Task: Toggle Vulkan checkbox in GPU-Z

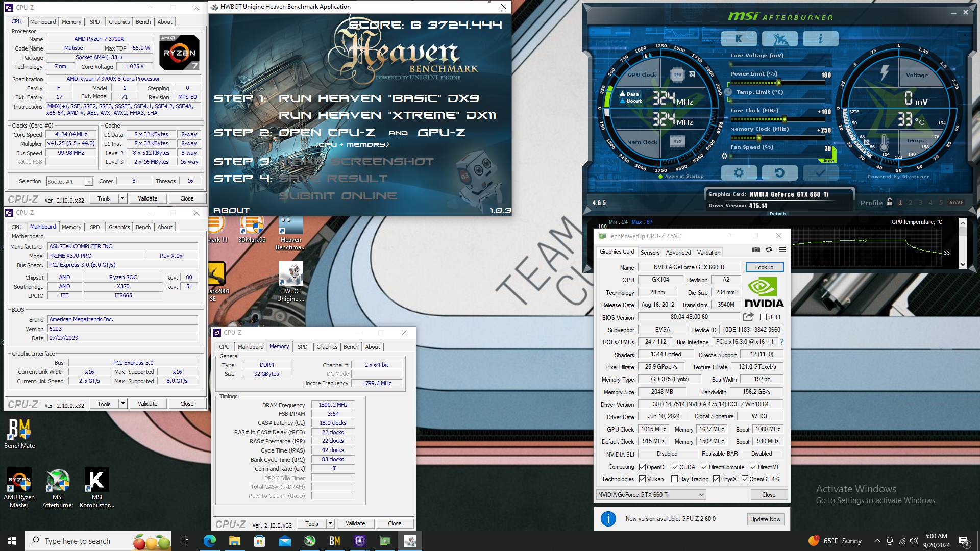Action: 642,479
